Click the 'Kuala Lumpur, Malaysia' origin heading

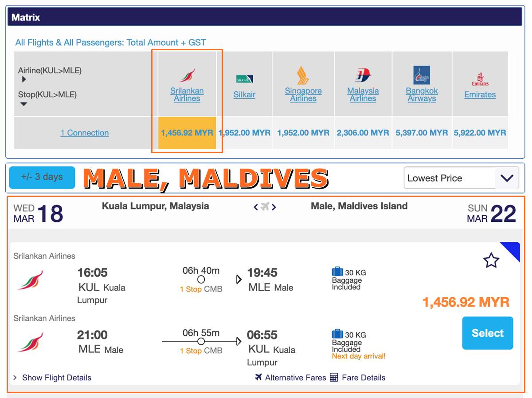[x=156, y=206]
